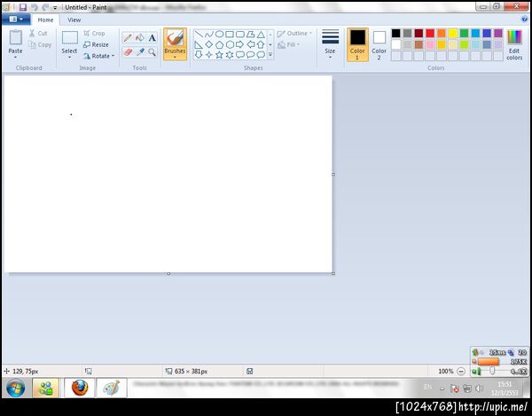Choose the Curve shape
The height and width of the screenshot is (416, 532).
(209, 35)
